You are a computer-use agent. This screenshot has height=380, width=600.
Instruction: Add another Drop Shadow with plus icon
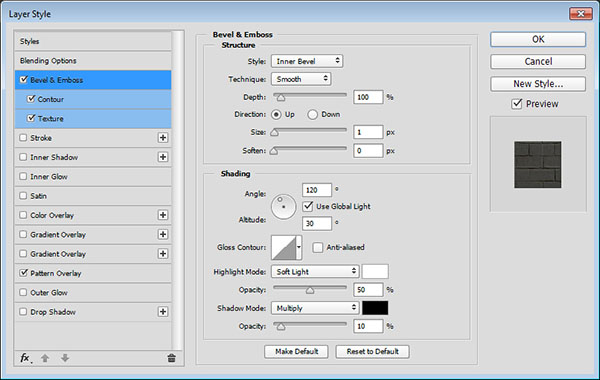tap(163, 312)
